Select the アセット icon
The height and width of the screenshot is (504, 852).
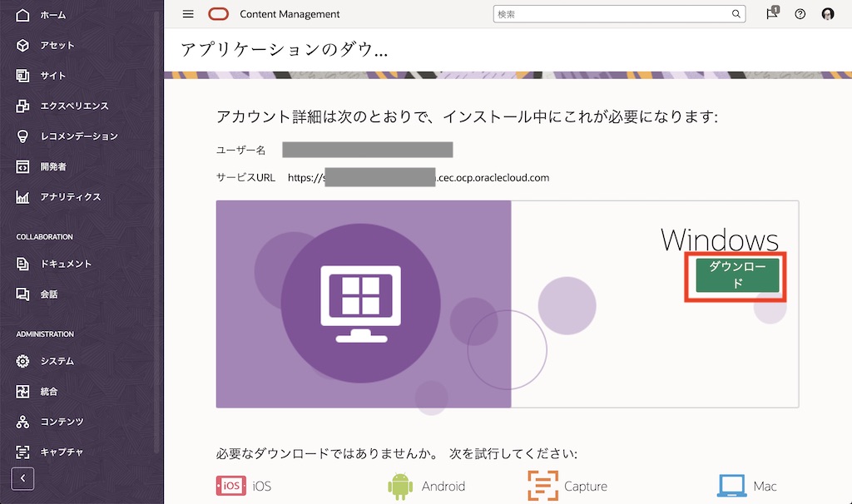pos(24,45)
